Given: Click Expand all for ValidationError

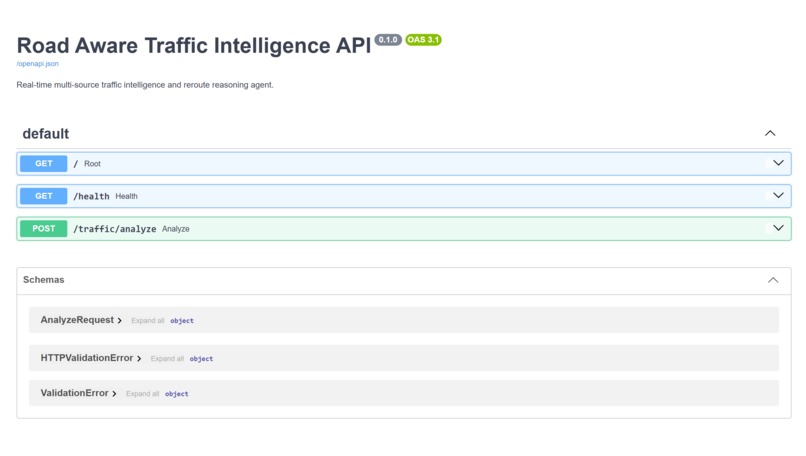Looking at the screenshot, I should (x=142, y=393).
